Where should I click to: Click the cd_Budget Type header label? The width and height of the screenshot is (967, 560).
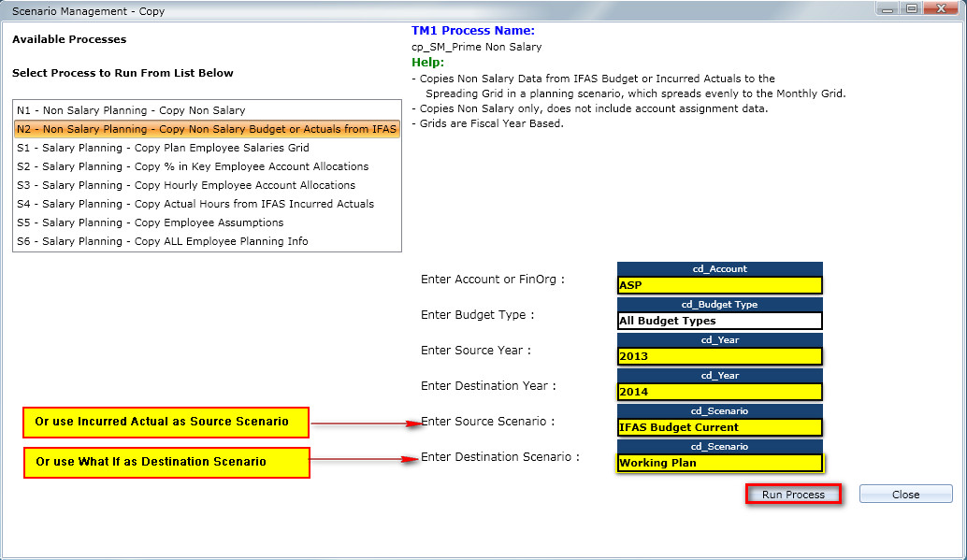point(720,305)
